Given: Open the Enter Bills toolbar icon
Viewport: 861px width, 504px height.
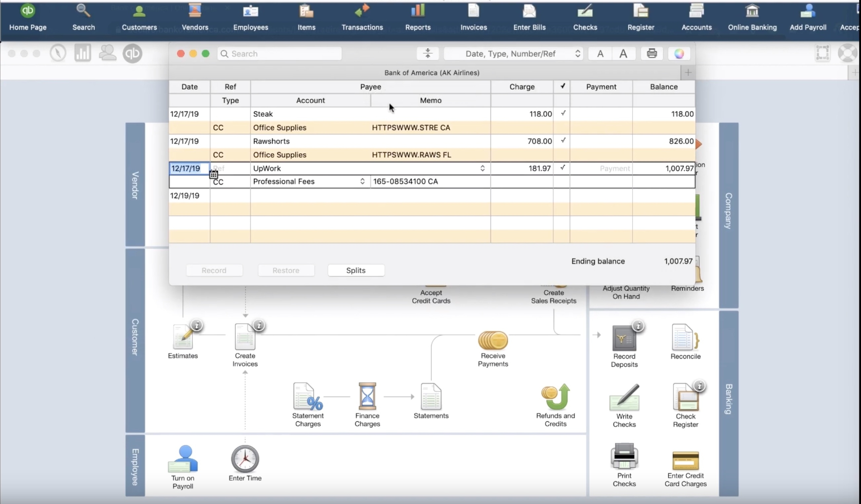Looking at the screenshot, I should [x=529, y=18].
